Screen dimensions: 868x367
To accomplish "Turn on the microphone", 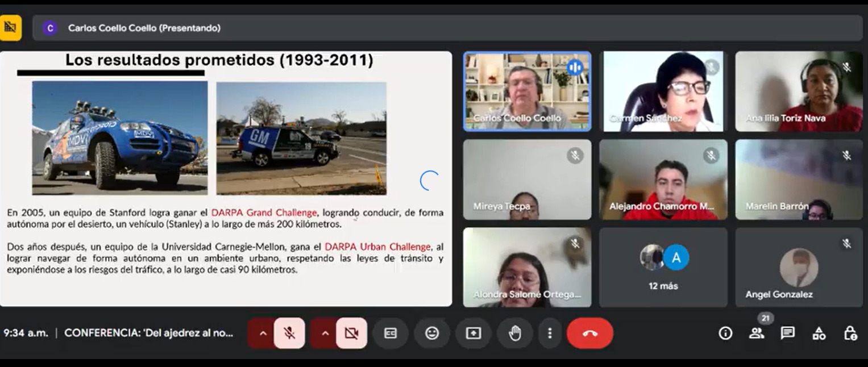I will [289, 333].
